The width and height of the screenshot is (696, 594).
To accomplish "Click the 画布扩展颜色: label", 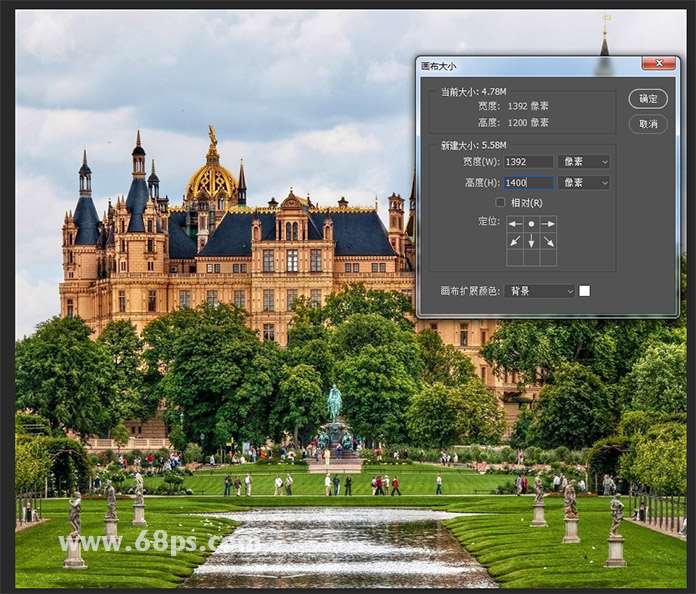I will click(470, 291).
